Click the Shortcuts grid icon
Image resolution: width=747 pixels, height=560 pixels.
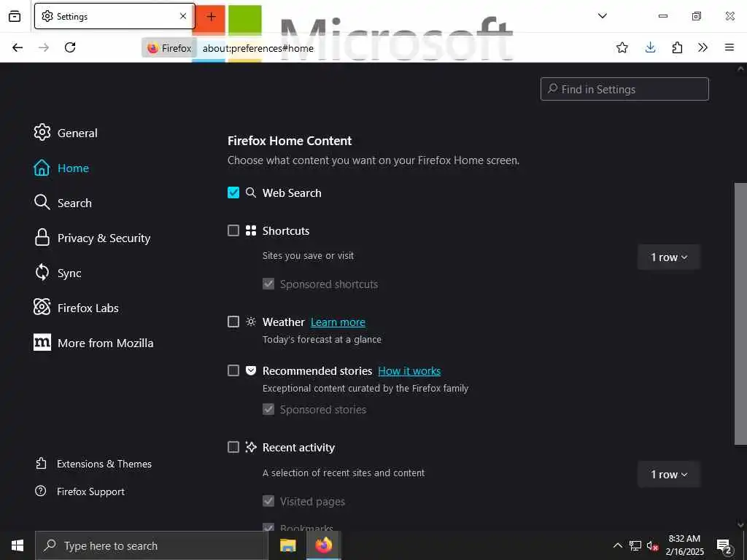251,230
